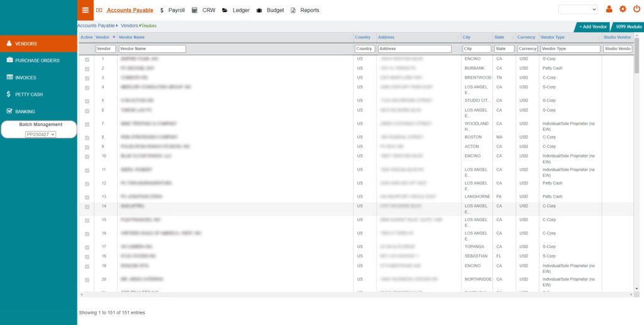The image size is (644, 325).
Task: Click the hamburger menu icon
Action: (x=86, y=9)
